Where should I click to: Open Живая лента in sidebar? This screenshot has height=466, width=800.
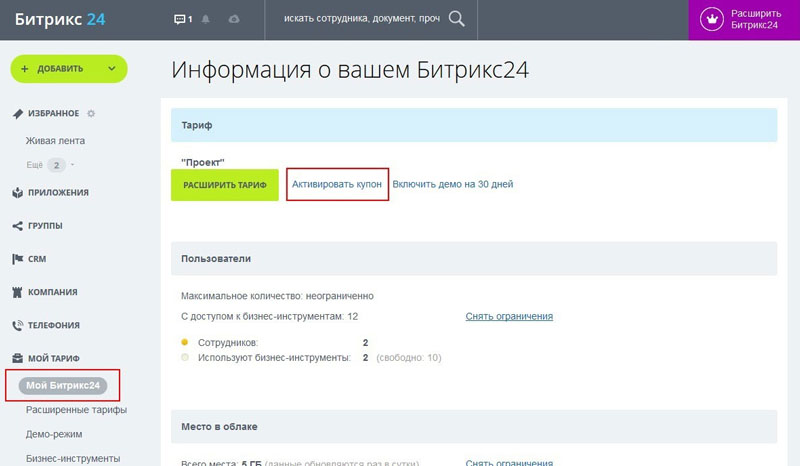55,140
